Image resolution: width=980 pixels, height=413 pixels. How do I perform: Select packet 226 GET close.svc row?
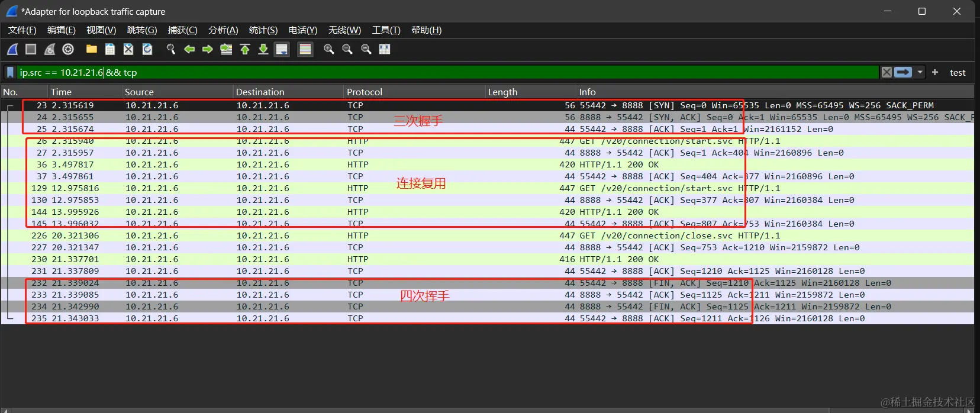(488, 235)
